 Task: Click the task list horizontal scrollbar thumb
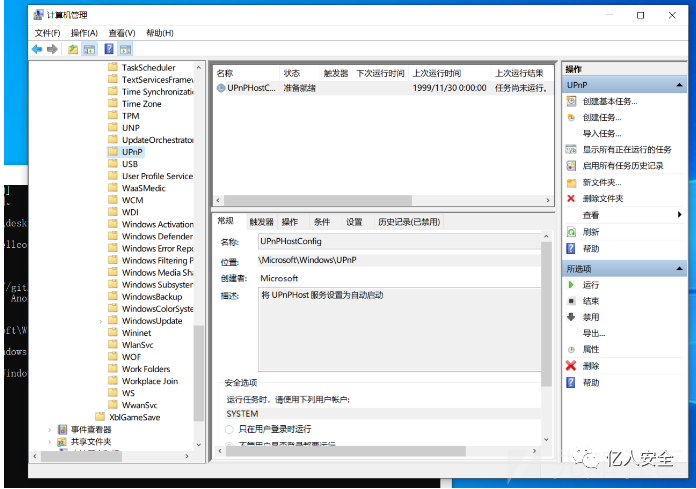[317, 201]
